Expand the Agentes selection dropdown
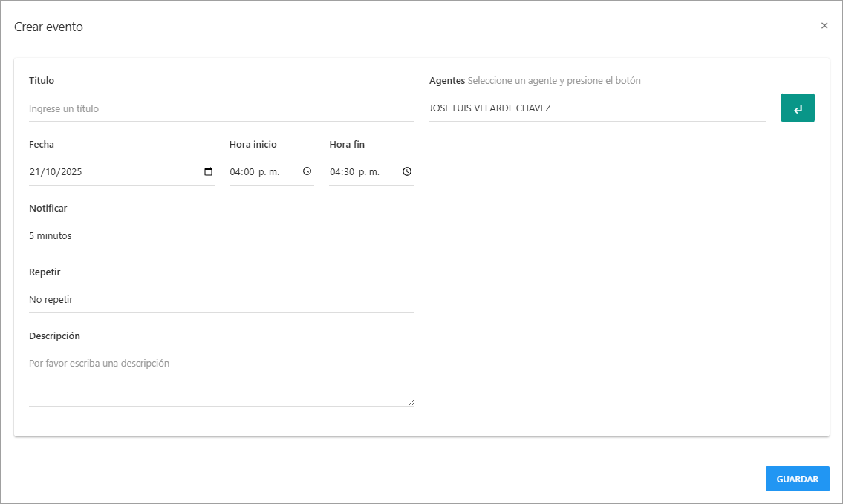 pos(596,108)
